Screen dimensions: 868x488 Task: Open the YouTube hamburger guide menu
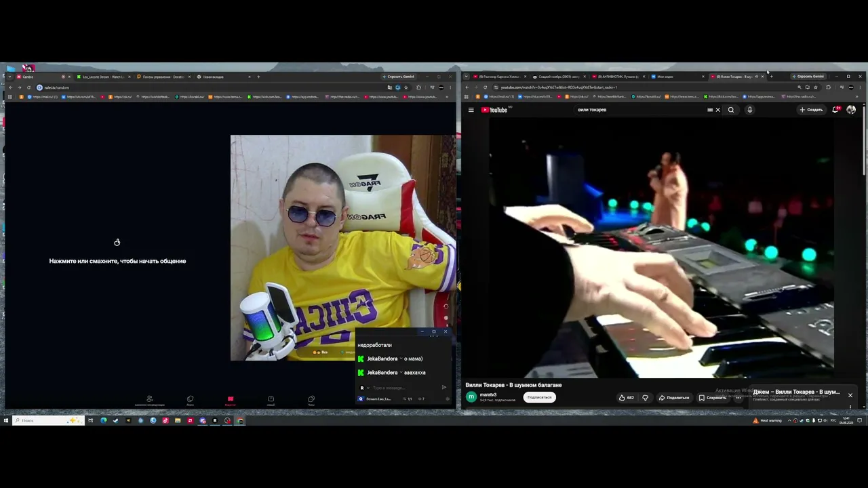click(x=471, y=110)
